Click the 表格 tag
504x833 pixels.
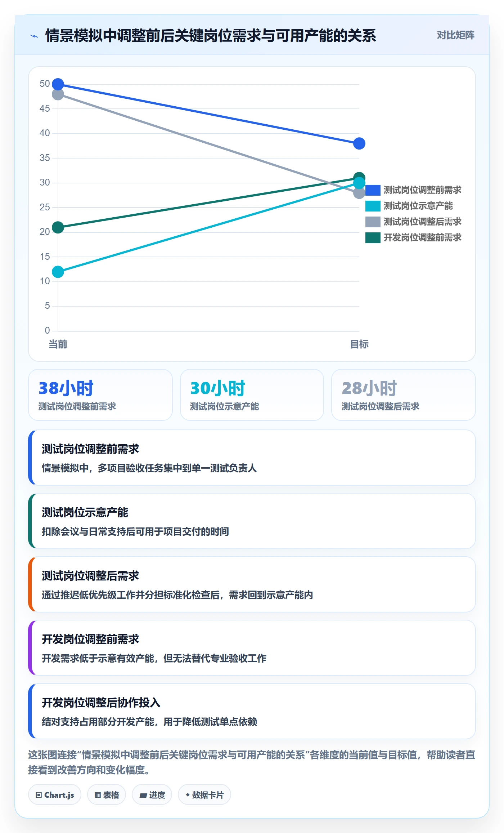pyautogui.click(x=107, y=794)
